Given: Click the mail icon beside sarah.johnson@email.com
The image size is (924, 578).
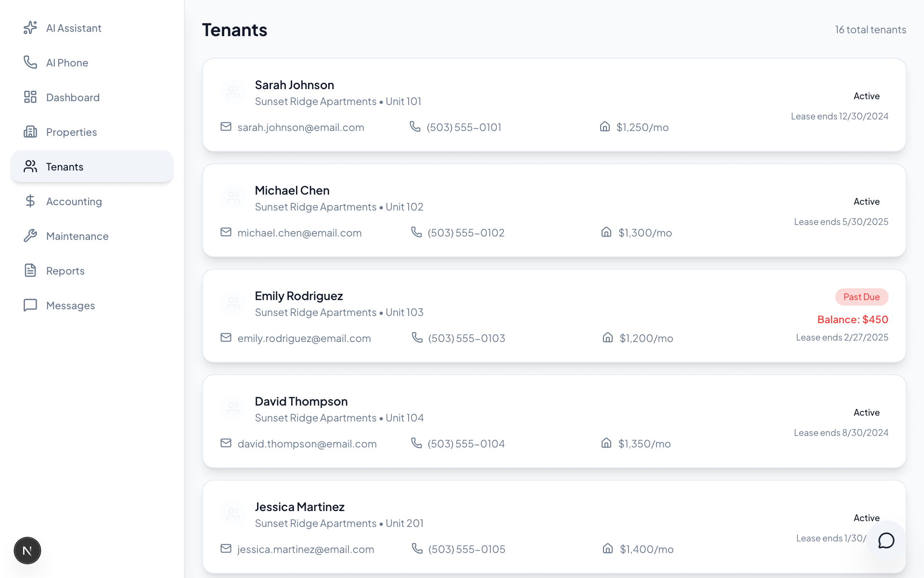Looking at the screenshot, I should pyautogui.click(x=226, y=127).
